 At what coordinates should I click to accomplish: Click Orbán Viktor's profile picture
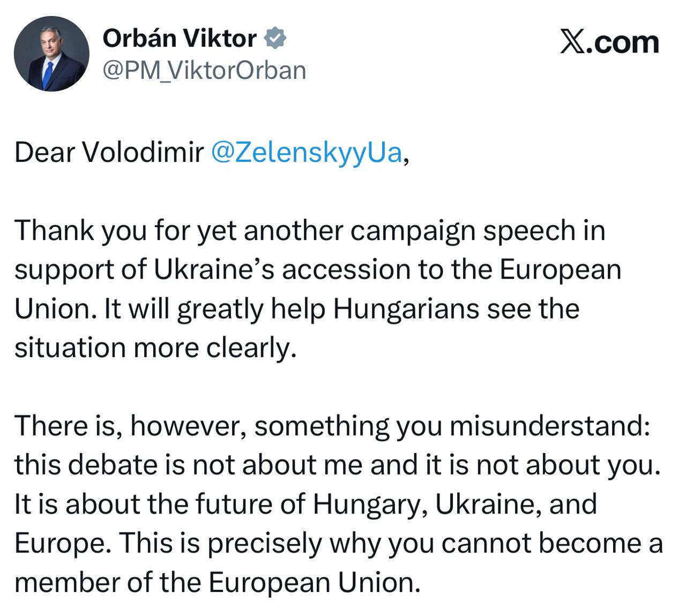click(51, 54)
